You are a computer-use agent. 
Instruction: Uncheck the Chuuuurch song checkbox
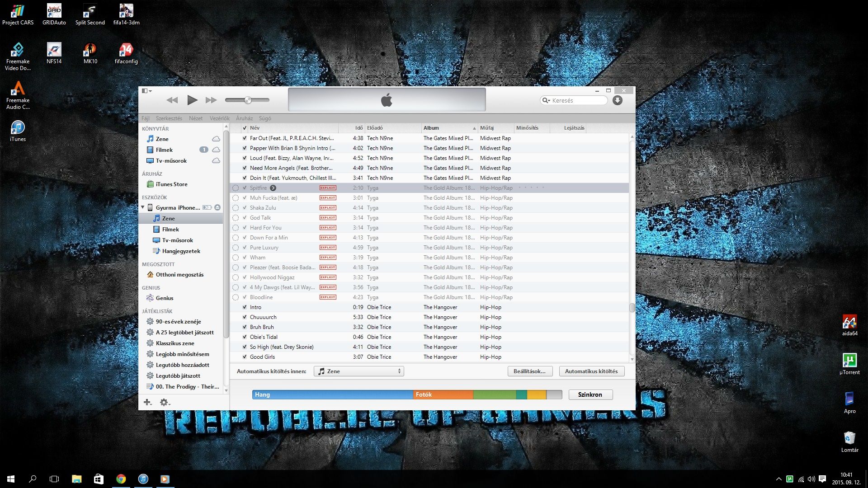[245, 317]
